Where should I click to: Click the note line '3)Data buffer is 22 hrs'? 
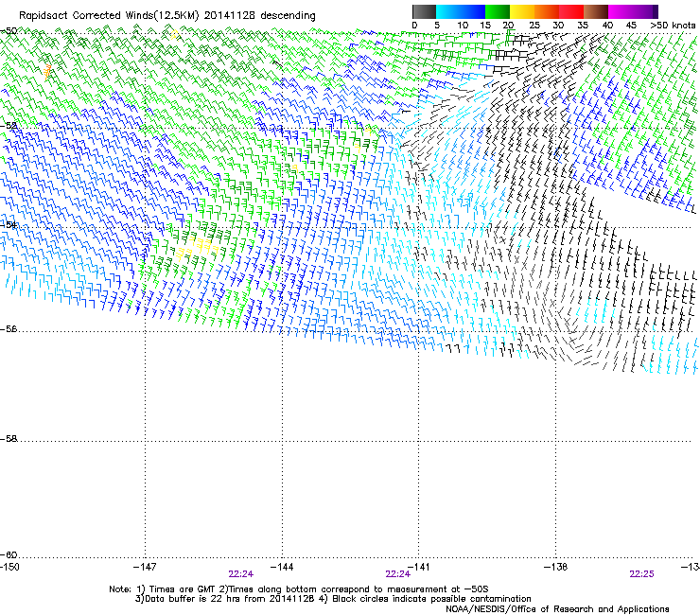[333, 599]
